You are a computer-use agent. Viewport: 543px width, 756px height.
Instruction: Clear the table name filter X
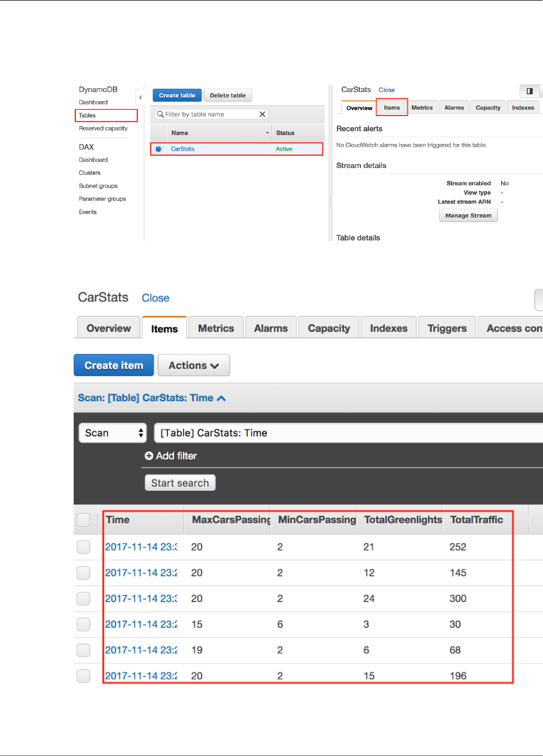coord(262,114)
